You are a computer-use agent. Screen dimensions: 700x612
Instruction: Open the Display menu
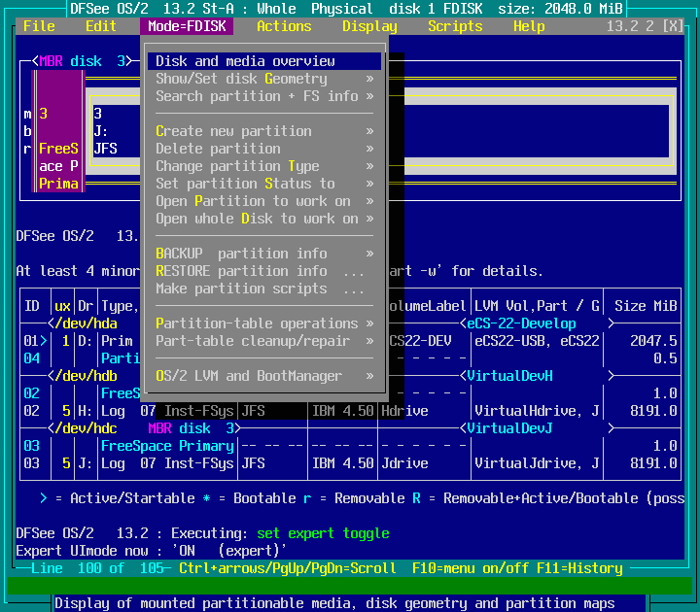tap(369, 26)
